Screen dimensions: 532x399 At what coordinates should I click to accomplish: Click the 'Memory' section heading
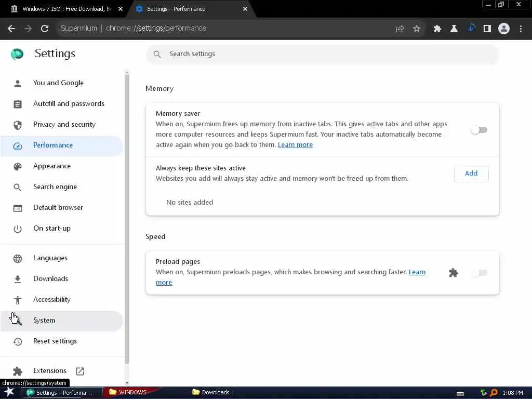pyautogui.click(x=159, y=89)
